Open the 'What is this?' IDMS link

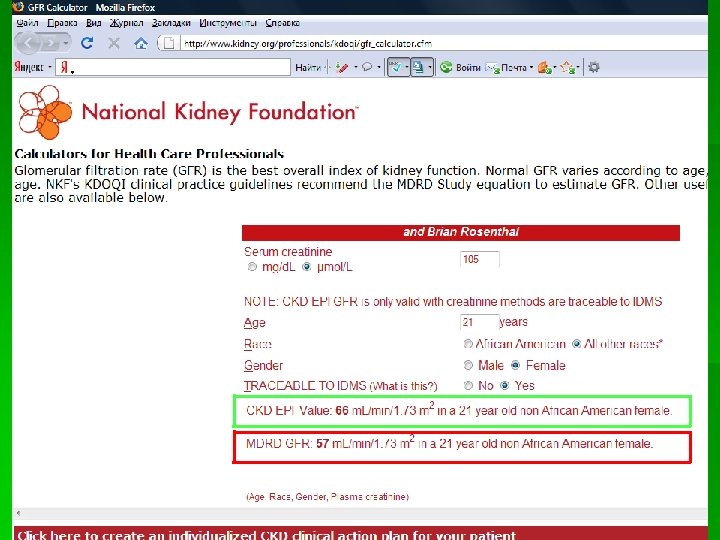[x=404, y=387]
